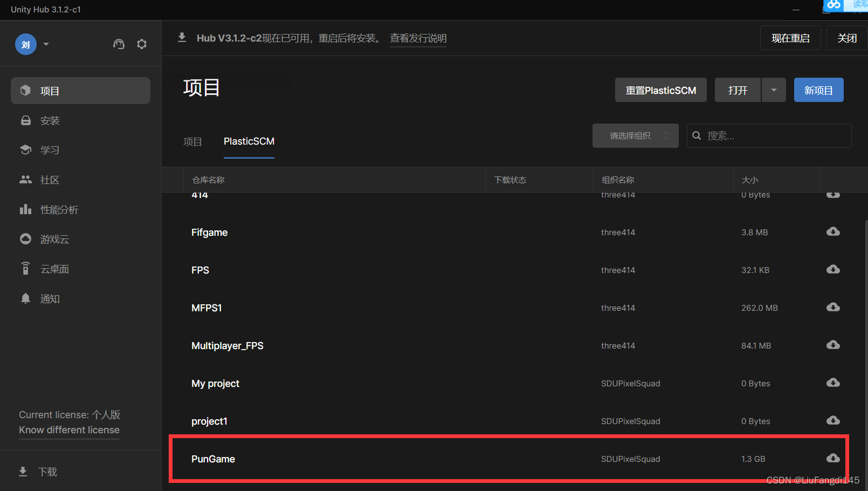Click inside the 搜索 search field
Viewport: 868px width, 491px height.
click(x=768, y=135)
